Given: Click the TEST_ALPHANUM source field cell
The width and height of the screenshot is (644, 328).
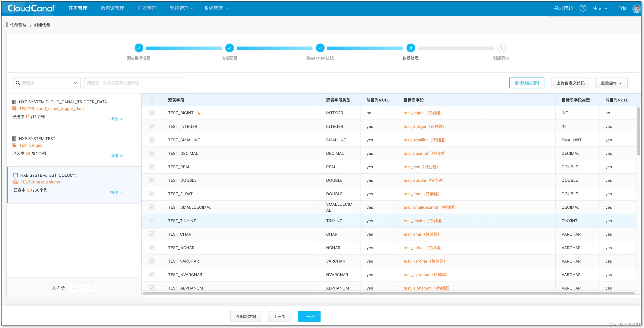Looking at the screenshot, I should pyautogui.click(x=185, y=288).
